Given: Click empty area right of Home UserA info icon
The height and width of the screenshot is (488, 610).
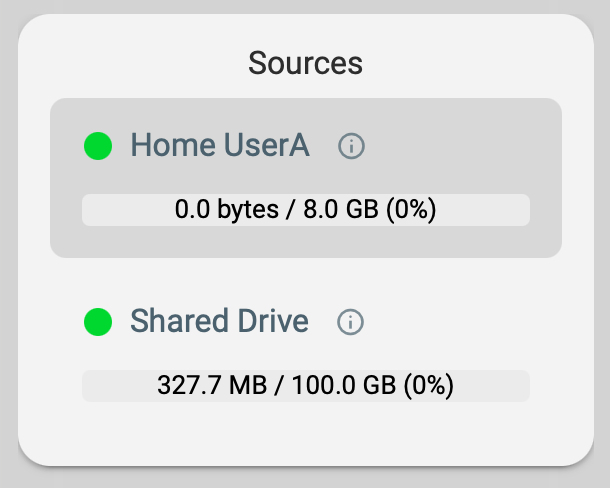Looking at the screenshot, I should coord(460,147).
